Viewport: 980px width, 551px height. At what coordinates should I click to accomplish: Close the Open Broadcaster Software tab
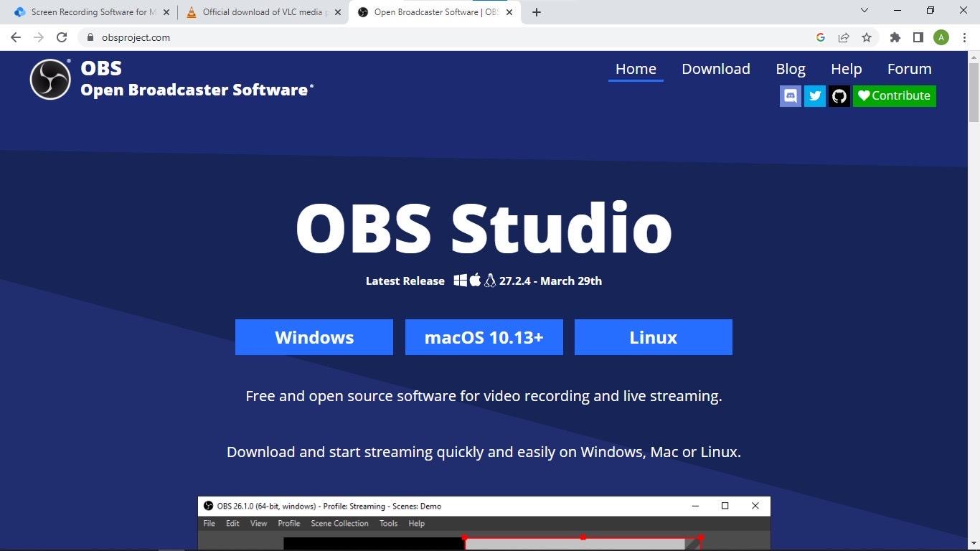[x=509, y=12]
